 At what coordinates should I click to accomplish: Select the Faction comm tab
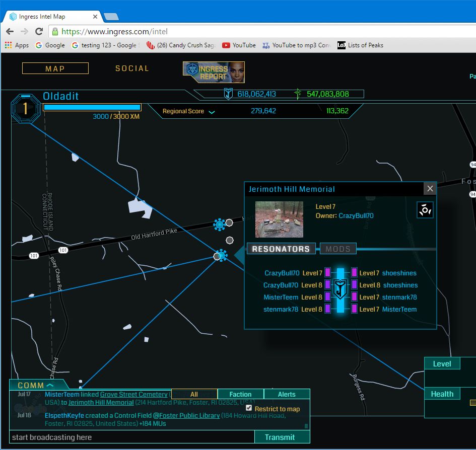240,395
